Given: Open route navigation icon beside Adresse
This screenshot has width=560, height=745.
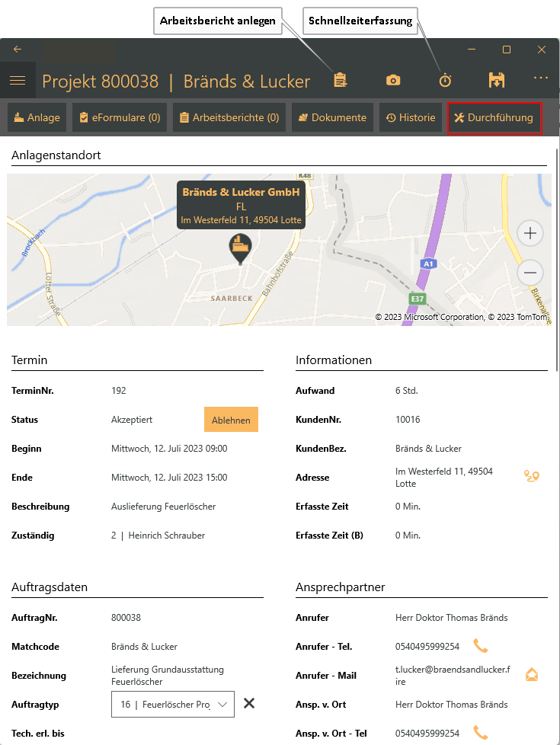Looking at the screenshot, I should pos(532,475).
